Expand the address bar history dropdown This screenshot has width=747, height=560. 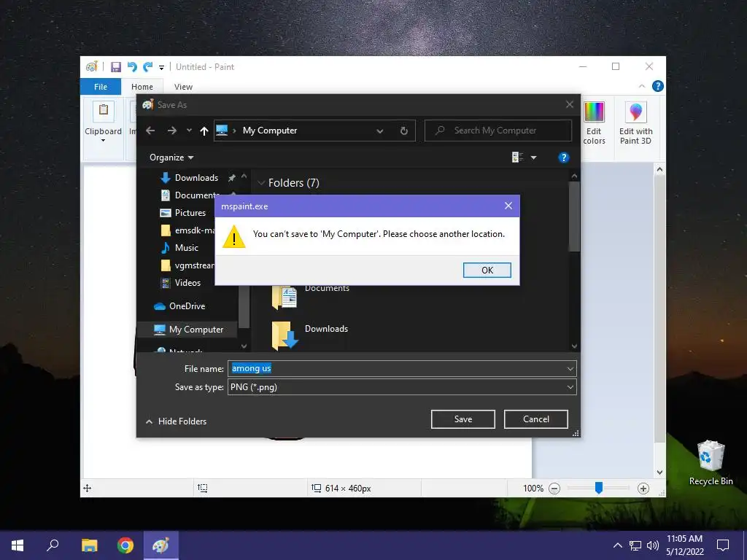[379, 131]
